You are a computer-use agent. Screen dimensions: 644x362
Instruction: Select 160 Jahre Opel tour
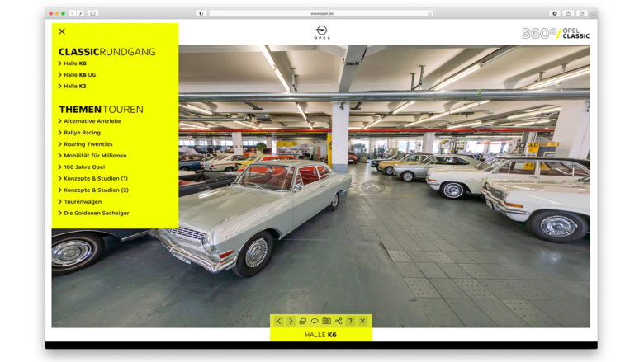click(x=81, y=167)
